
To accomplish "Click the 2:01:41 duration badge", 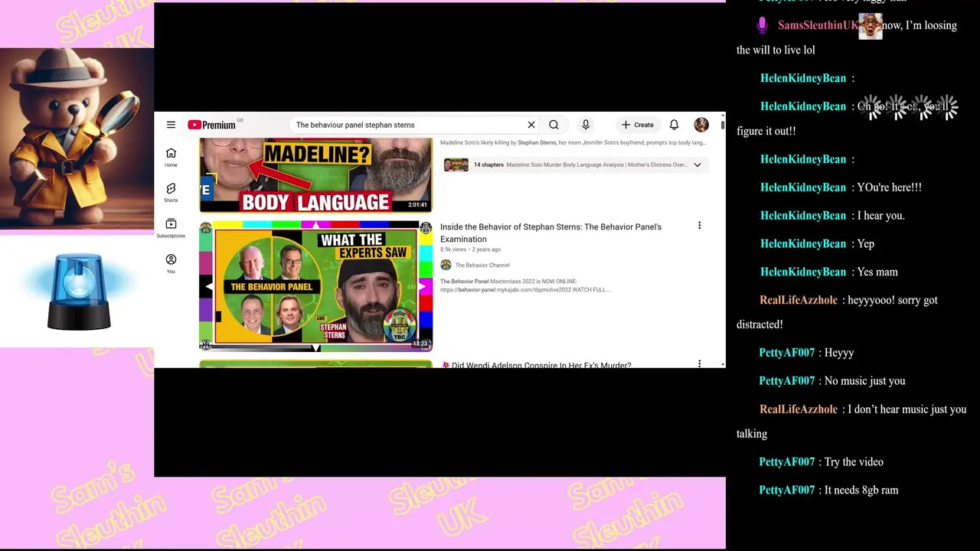I will tap(417, 204).
